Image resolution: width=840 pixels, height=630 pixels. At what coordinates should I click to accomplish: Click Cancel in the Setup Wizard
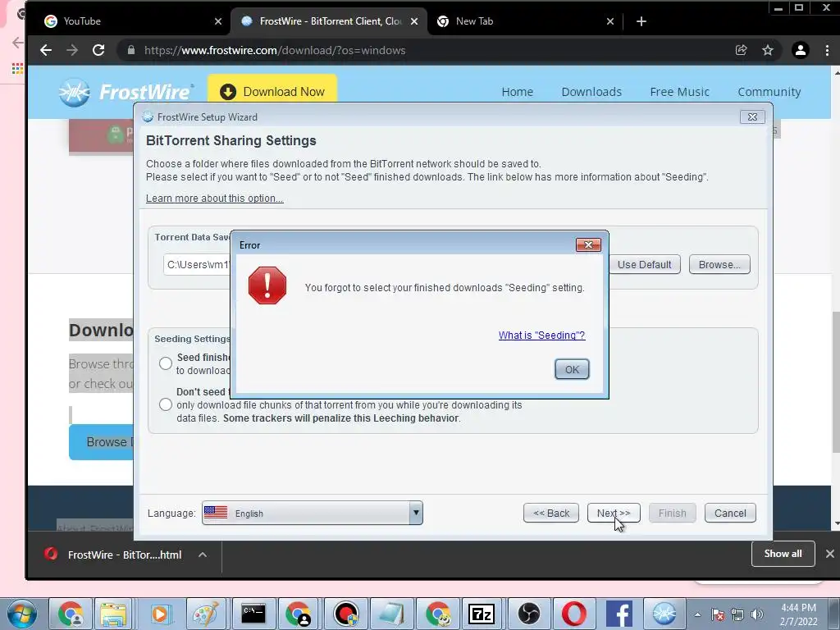point(730,514)
